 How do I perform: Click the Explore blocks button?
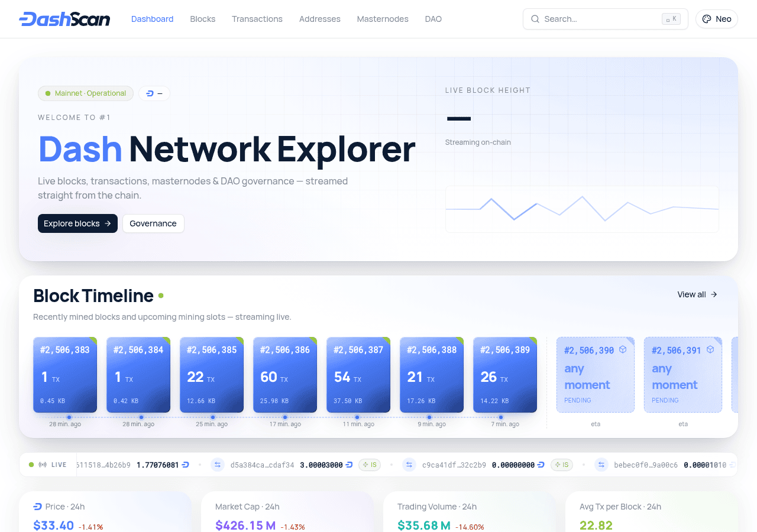tap(77, 223)
